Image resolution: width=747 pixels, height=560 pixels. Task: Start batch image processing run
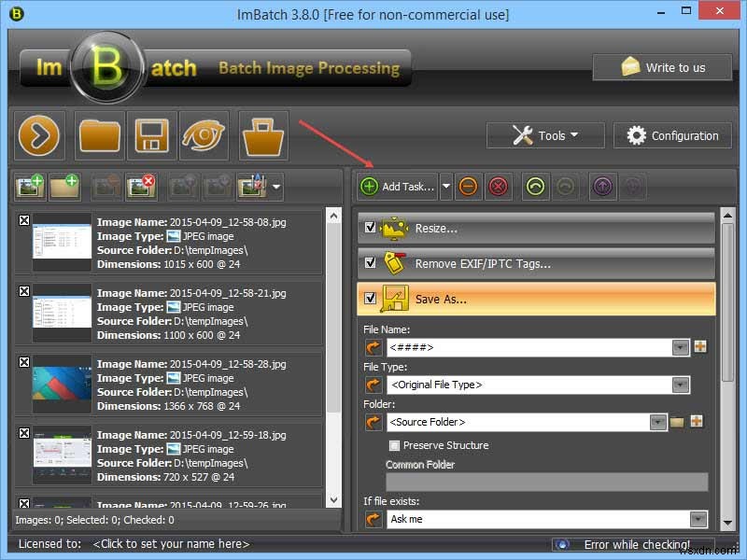37,135
